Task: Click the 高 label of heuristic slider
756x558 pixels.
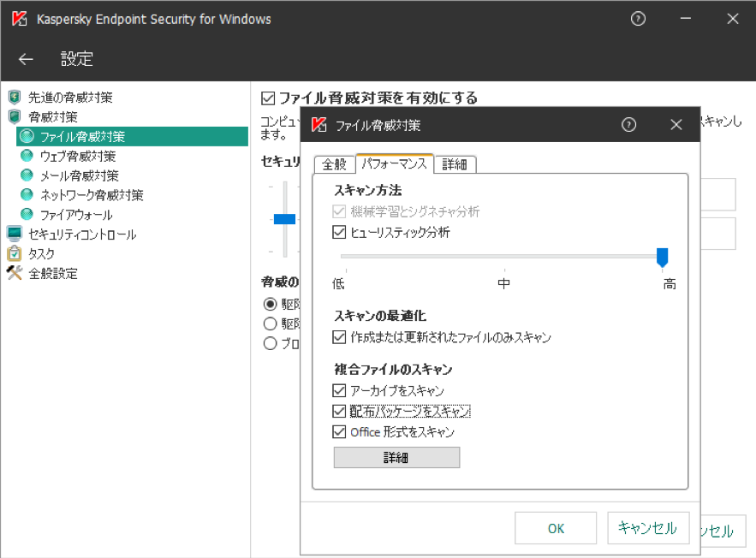Action: pyautogui.click(x=670, y=284)
